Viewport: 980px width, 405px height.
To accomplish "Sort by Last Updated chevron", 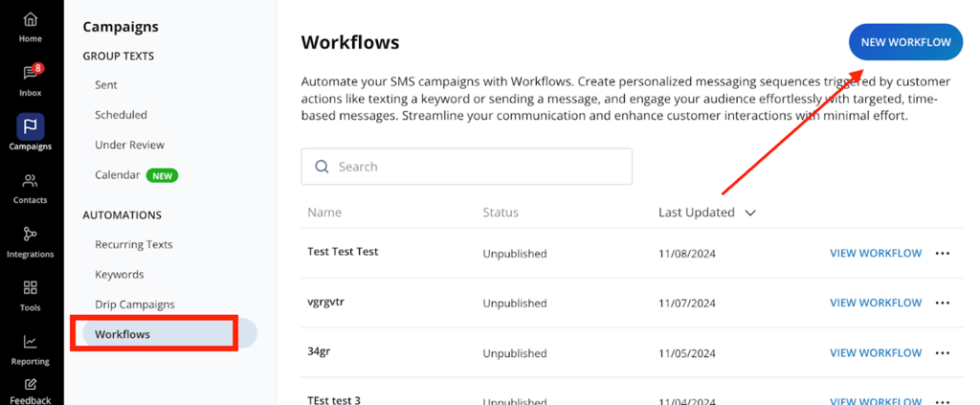I will pyautogui.click(x=750, y=214).
